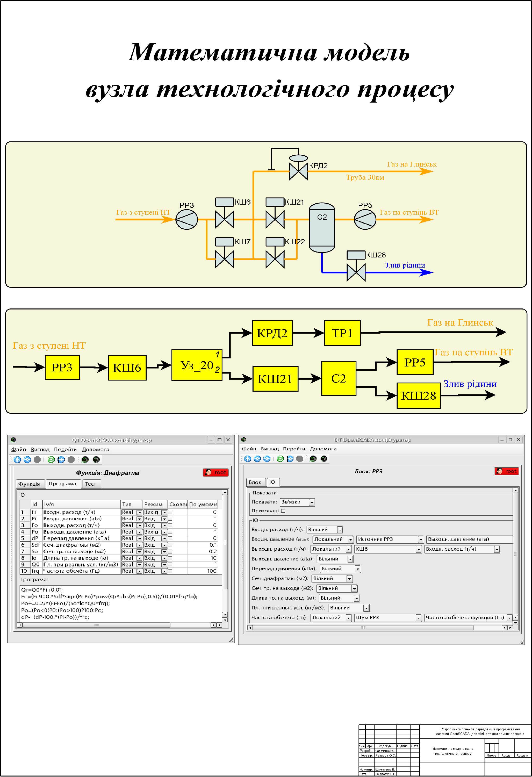The image size is (532, 777).
Task: Click Back arrow icon in Диафрагма window toolbar
Action: tap(27, 460)
